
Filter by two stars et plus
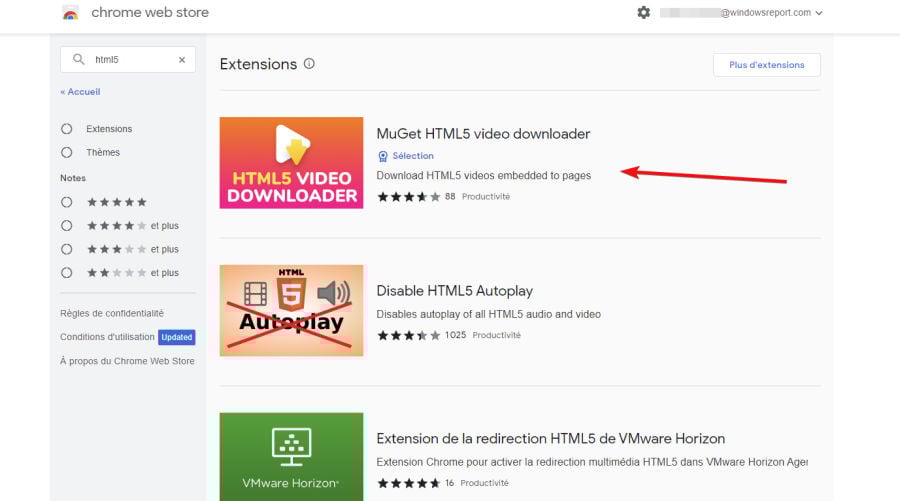click(x=67, y=273)
